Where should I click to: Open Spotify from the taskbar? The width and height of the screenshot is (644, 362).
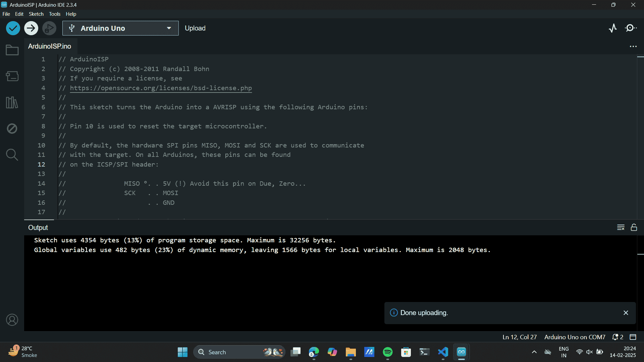click(x=388, y=352)
